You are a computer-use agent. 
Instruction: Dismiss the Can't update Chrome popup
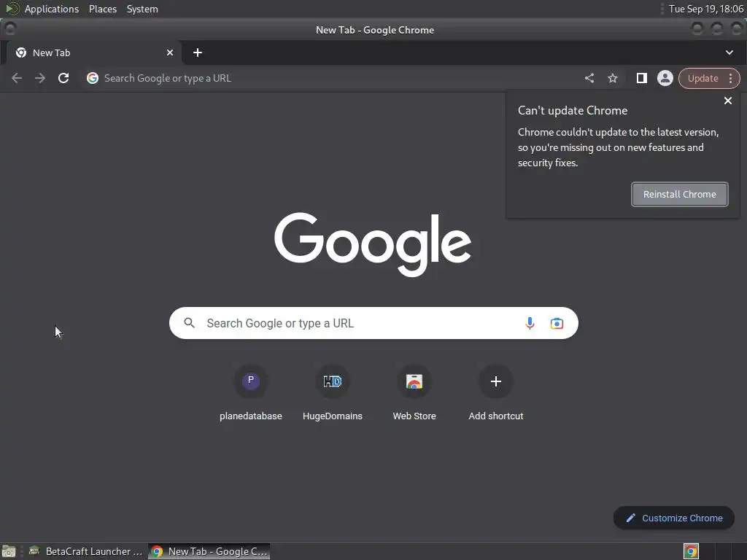728,101
